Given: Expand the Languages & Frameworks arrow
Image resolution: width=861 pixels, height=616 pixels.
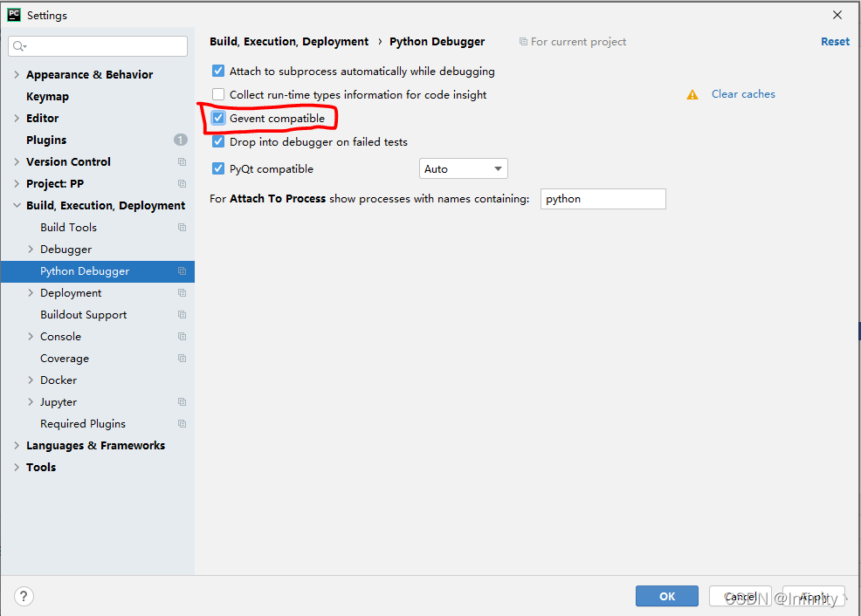Looking at the screenshot, I should (x=17, y=445).
